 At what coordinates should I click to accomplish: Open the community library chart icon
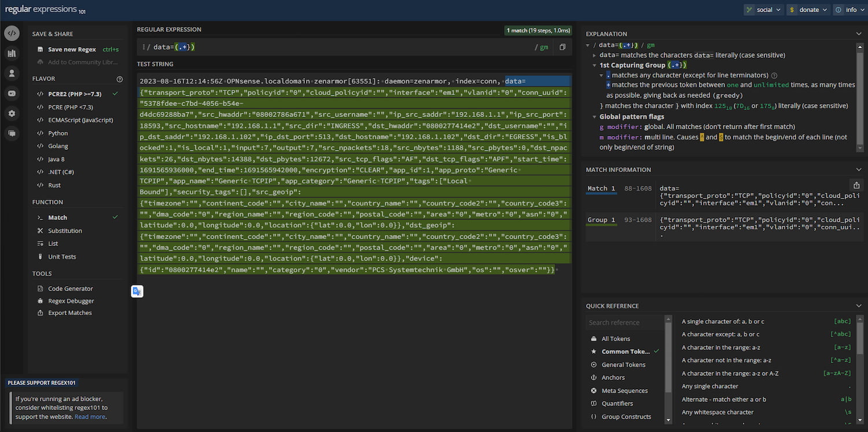[12, 54]
